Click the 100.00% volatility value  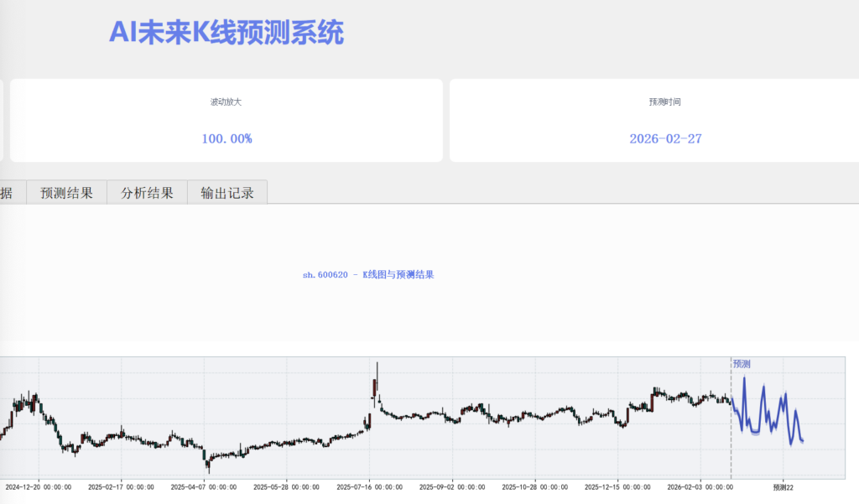click(226, 138)
